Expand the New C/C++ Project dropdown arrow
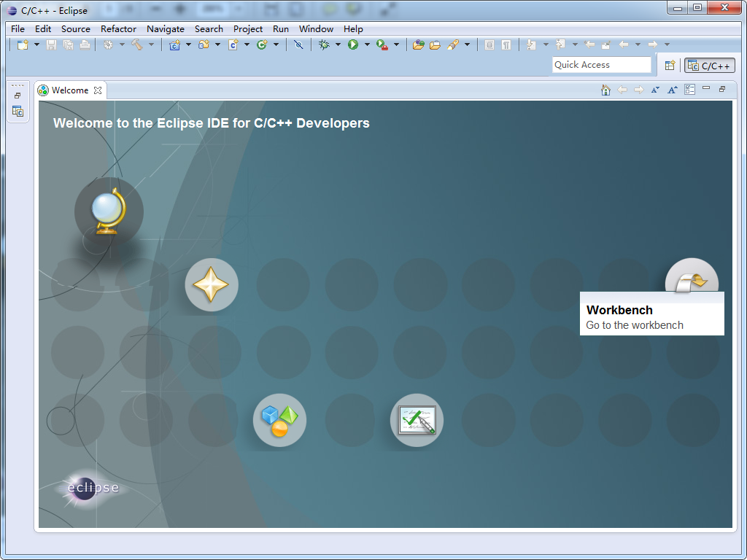 (188, 44)
